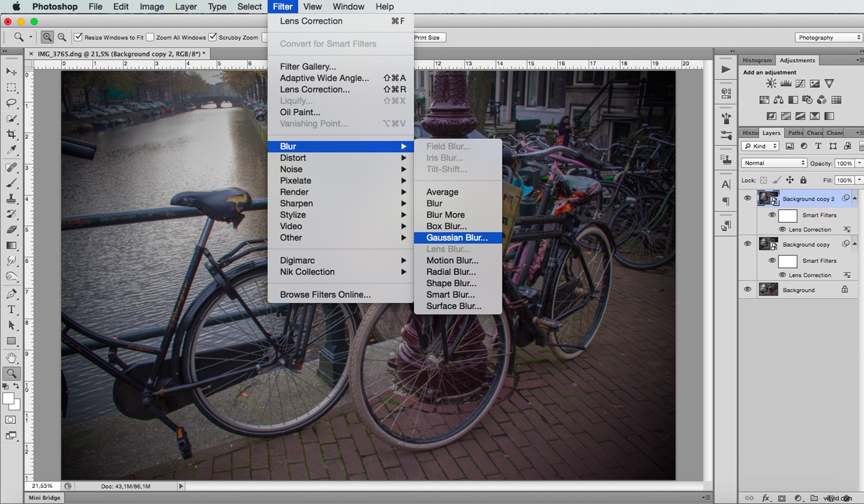Screen dimensions: 864x504
Task: Select the Clone Stamp tool
Action: pos(12,199)
